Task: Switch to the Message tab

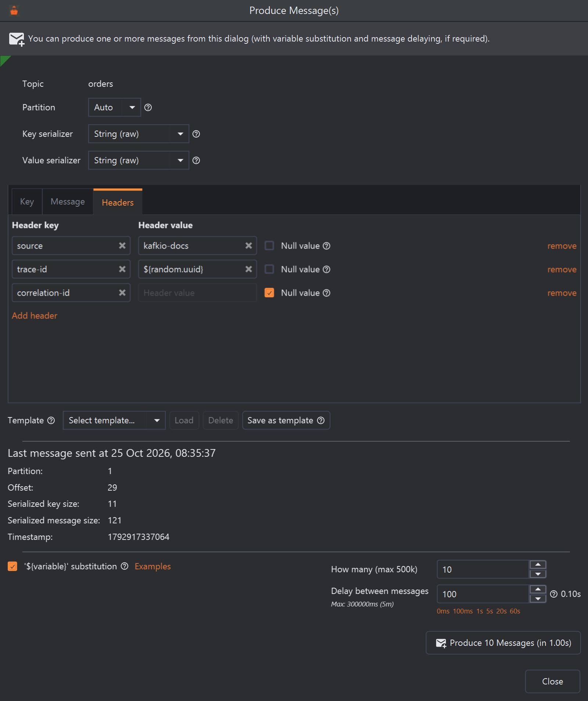Action: point(68,202)
